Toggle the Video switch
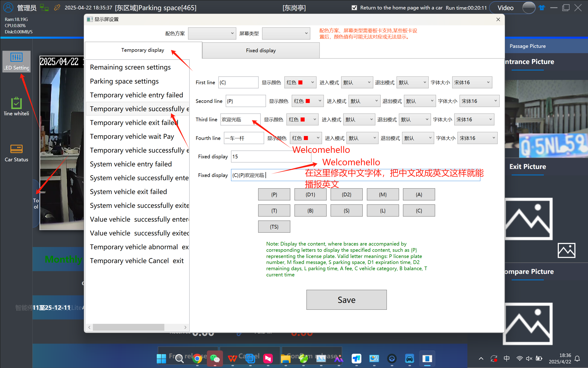Viewport: 588px width, 368px height. point(528,8)
